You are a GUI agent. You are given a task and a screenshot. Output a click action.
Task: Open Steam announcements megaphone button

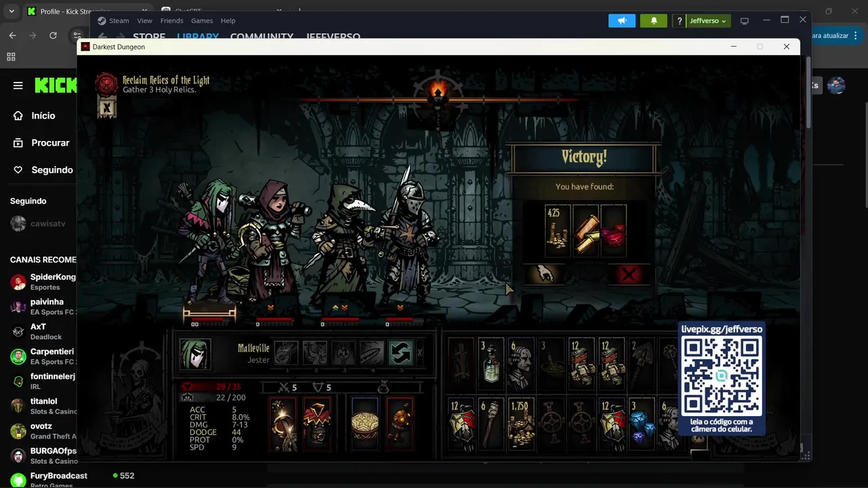click(x=622, y=21)
